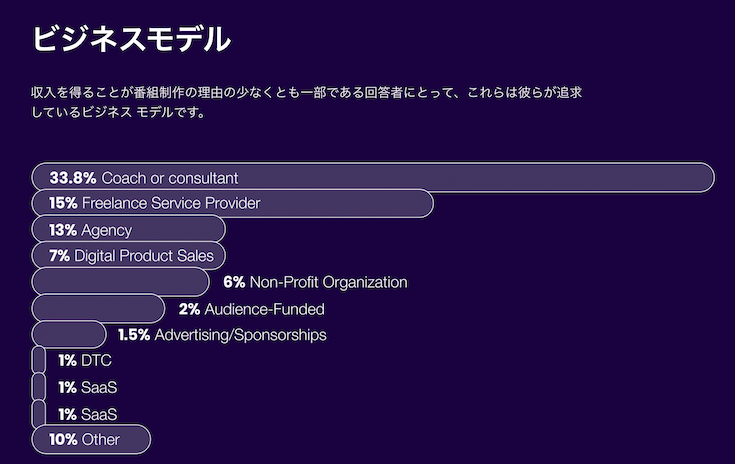Select the Audience-Funded bar segment
Viewport: 735px width, 464px height.
coord(98,308)
